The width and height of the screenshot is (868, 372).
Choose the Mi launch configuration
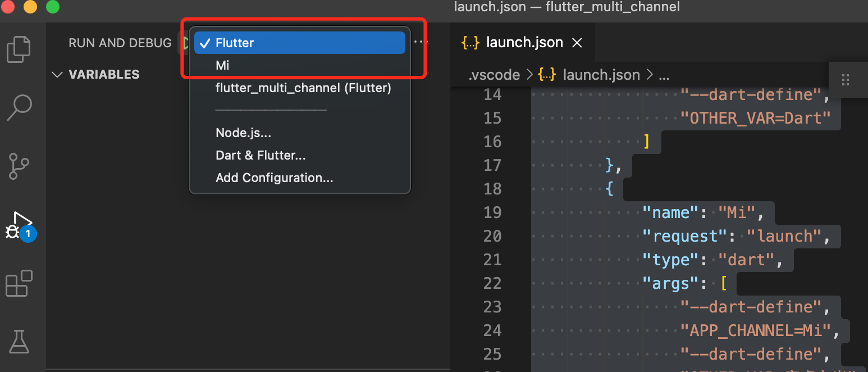coord(223,65)
